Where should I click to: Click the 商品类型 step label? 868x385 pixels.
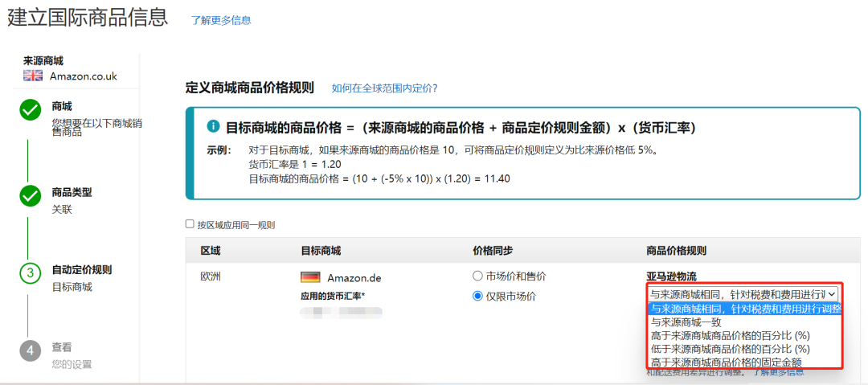coord(72,192)
